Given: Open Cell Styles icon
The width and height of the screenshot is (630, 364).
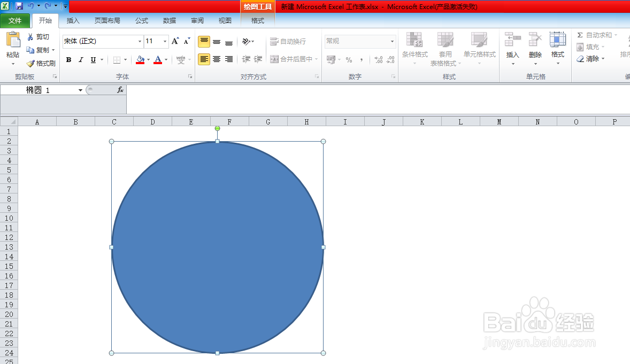Looking at the screenshot, I should pos(479,40).
